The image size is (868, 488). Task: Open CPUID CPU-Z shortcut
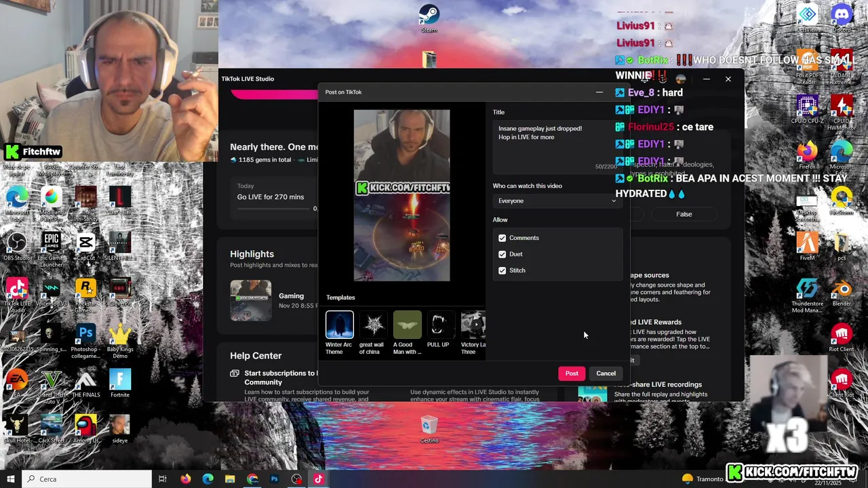807,110
